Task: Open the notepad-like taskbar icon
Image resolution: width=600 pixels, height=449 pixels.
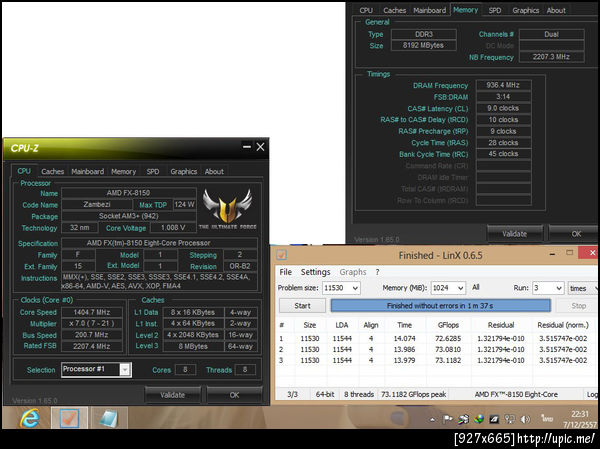Action: [109, 418]
